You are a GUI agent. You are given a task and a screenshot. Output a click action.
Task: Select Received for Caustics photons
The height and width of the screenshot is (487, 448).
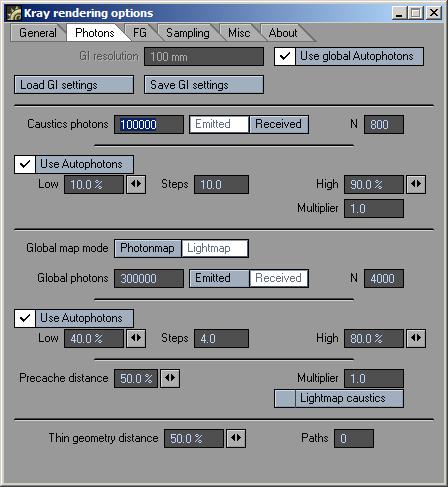(x=279, y=124)
